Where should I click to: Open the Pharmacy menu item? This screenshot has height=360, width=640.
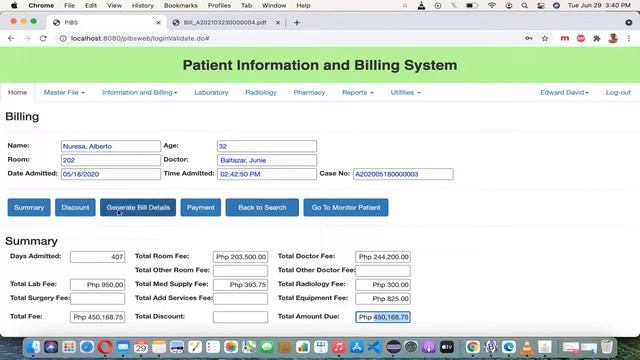click(309, 92)
